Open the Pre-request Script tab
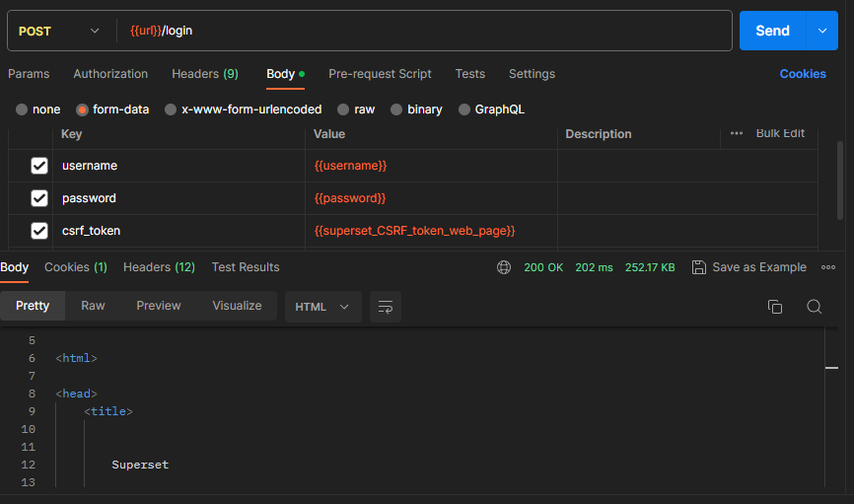This screenshot has width=854, height=504. click(x=381, y=74)
